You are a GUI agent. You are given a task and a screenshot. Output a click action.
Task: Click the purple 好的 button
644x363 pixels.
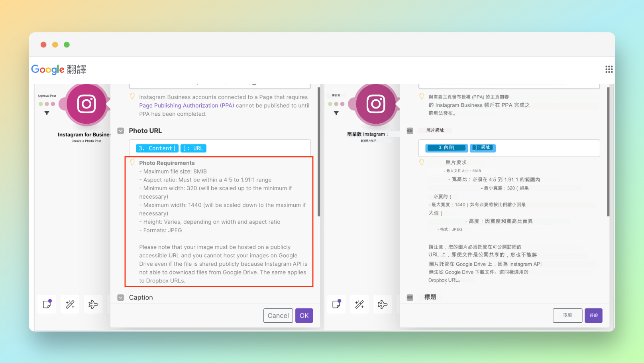594,316
